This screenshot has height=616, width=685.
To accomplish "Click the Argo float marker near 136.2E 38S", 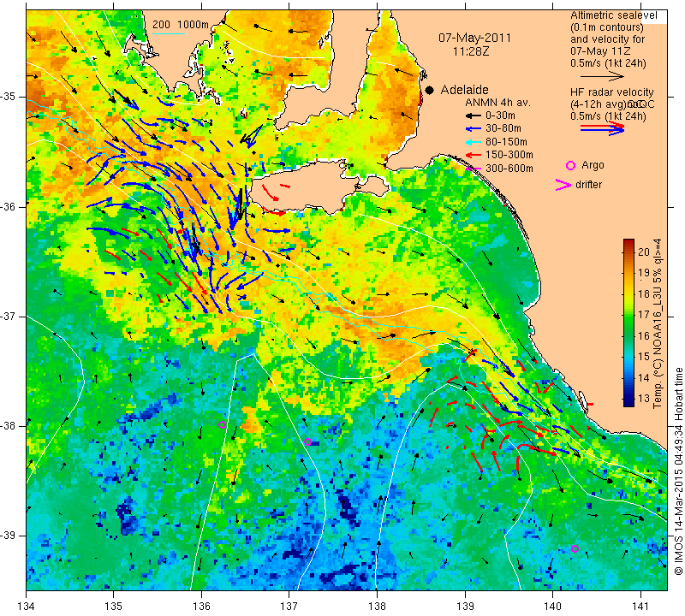I will click(x=222, y=424).
